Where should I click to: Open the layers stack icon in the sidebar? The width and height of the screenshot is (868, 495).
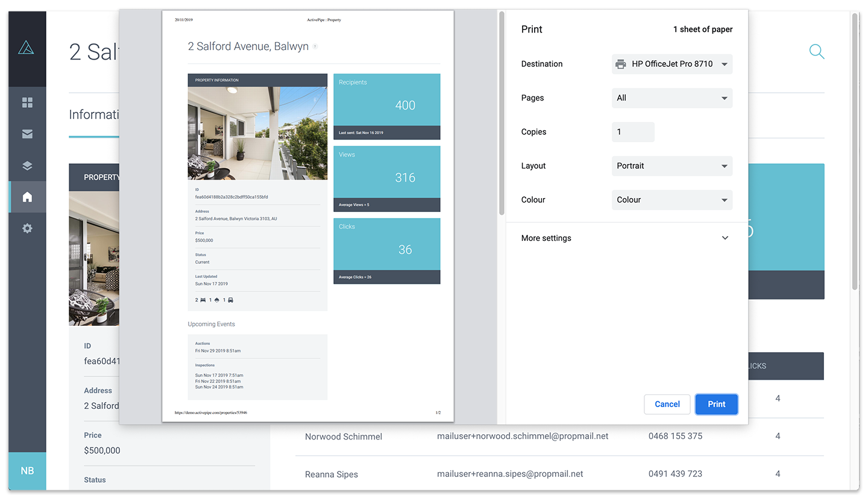click(x=27, y=166)
